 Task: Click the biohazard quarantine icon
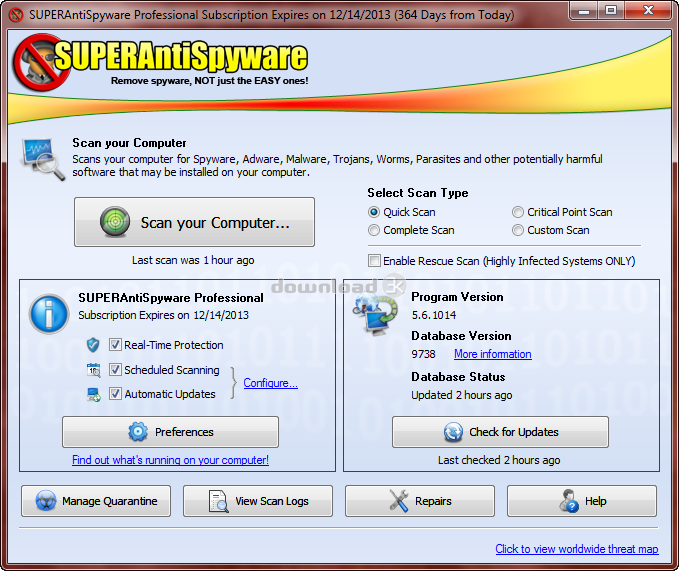point(45,501)
